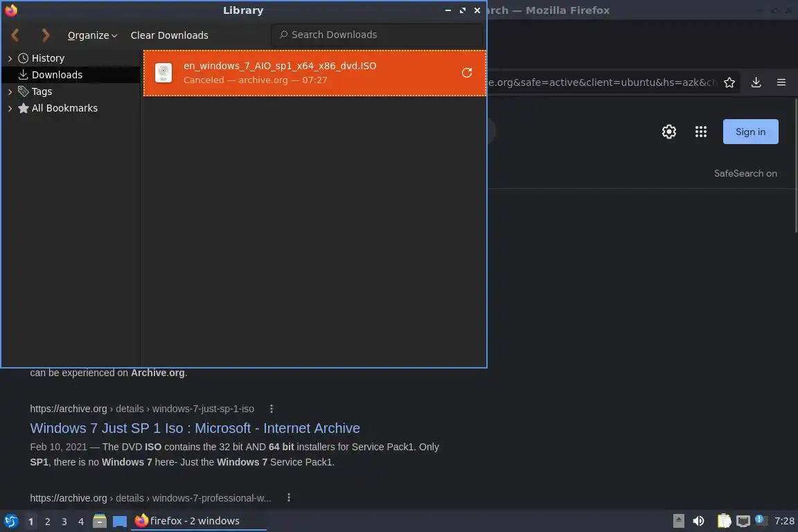Screen dimensions: 798x532
Task: Click Clear Downloads
Action: tap(170, 35)
